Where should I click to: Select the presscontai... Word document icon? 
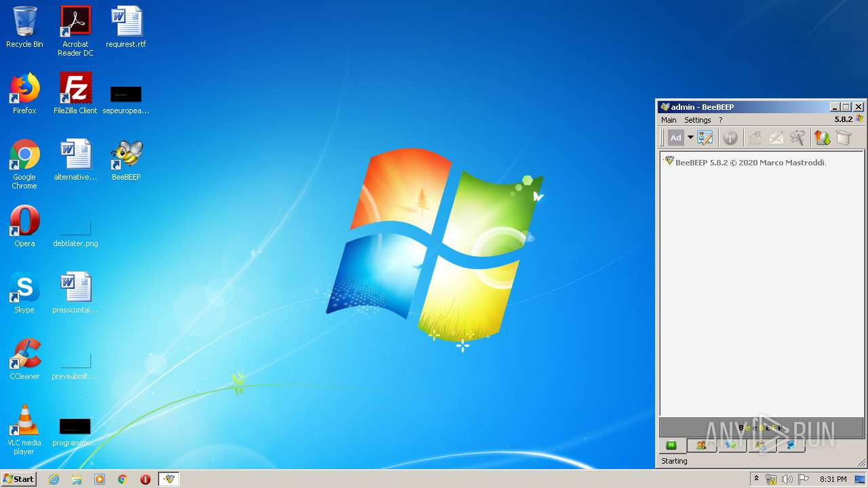[x=75, y=293]
